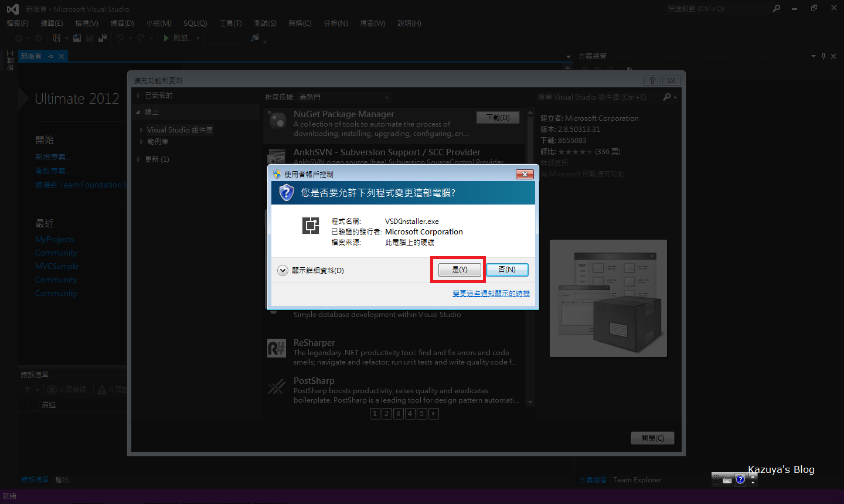Click the 開啟專案... link on the start page
The width and height of the screenshot is (844, 504).
(x=53, y=171)
